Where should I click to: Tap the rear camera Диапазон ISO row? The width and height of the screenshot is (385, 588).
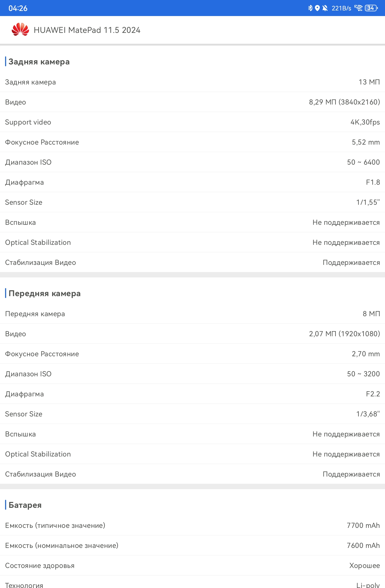tap(192, 162)
